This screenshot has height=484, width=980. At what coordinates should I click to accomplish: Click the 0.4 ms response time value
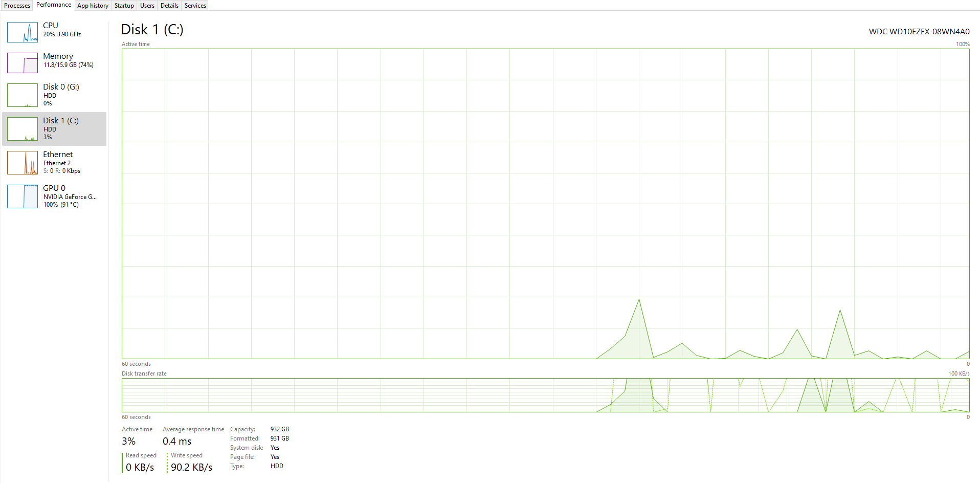pyautogui.click(x=177, y=441)
